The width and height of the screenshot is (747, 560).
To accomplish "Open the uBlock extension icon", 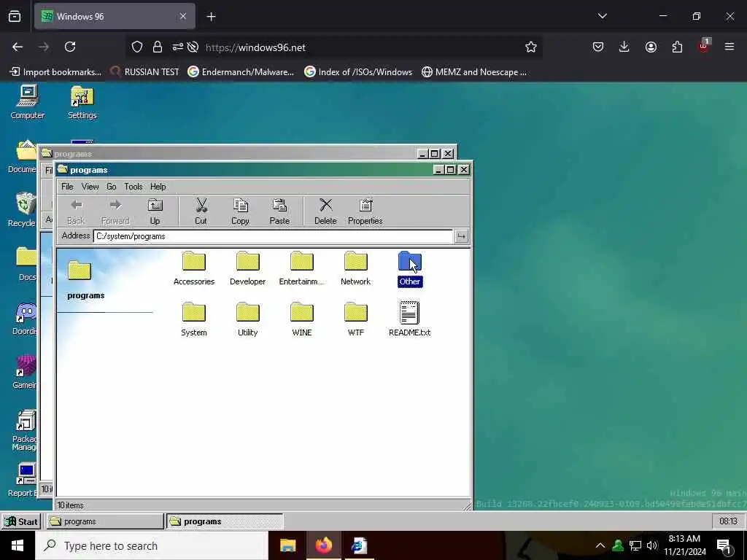I will 704,46.
